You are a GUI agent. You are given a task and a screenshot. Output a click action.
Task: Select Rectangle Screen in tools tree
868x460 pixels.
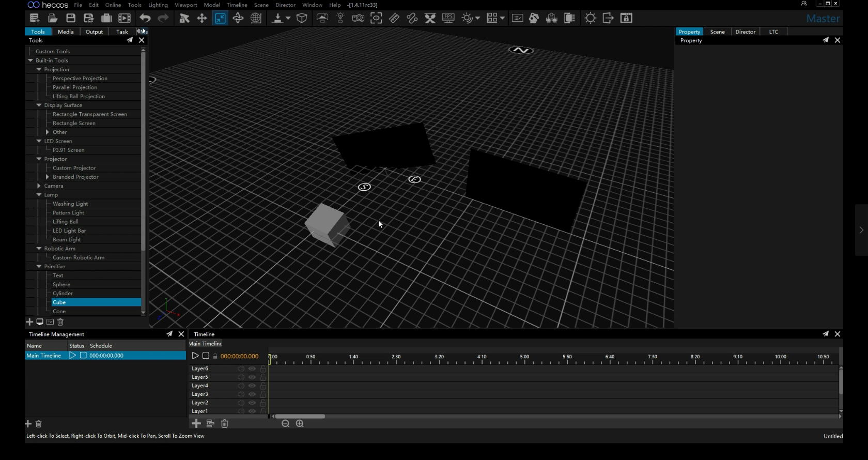tap(74, 124)
